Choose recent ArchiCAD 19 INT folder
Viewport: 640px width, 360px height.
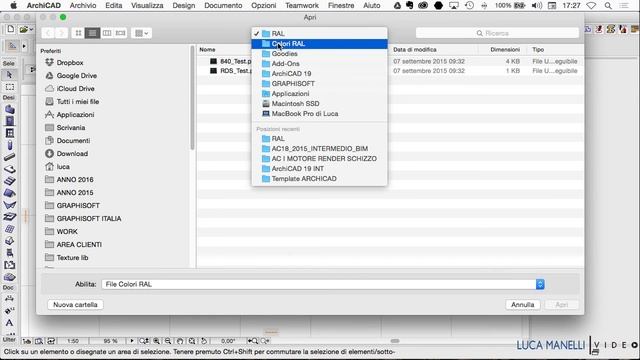pyautogui.click(x=320, y=169)
